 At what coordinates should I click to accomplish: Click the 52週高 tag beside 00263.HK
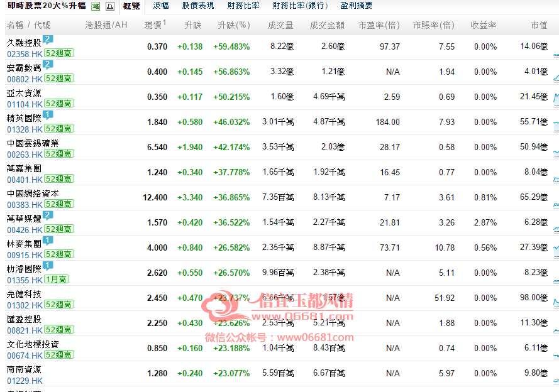coord(59,154)
